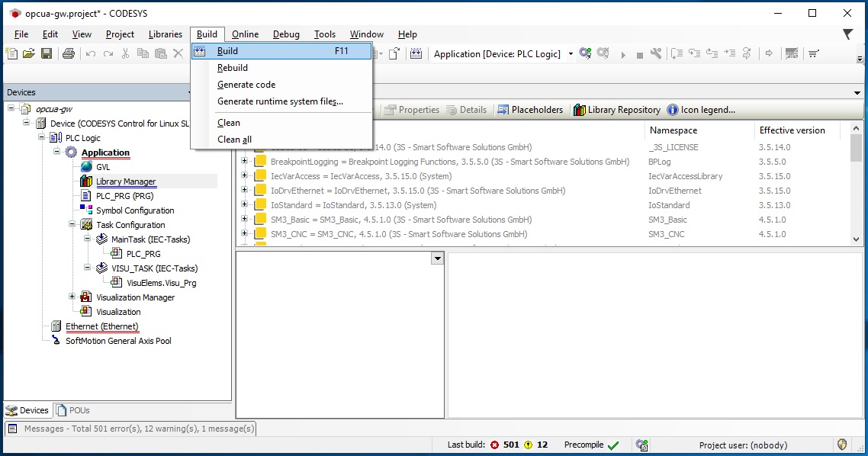Click Build icon in main toolbar

point(416,53)
